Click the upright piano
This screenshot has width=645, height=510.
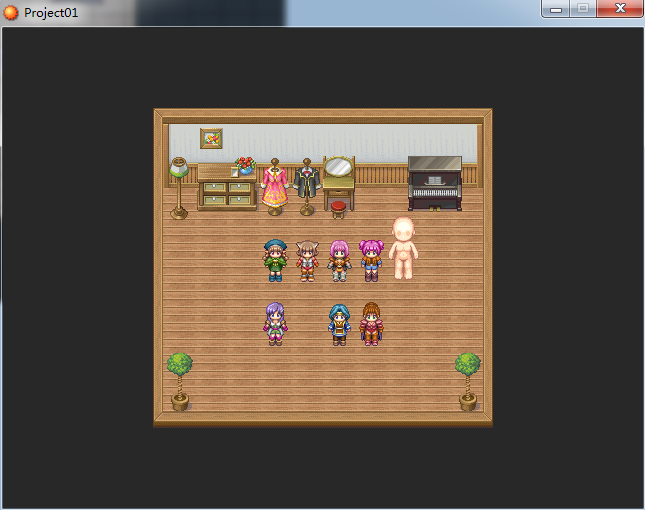pyautogui.click(x=435, y=183)
